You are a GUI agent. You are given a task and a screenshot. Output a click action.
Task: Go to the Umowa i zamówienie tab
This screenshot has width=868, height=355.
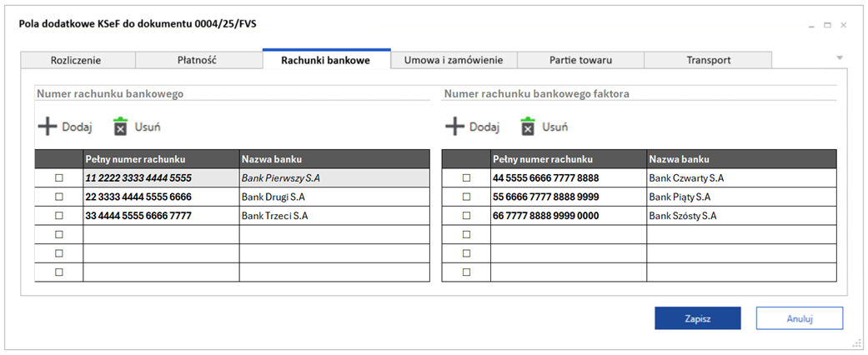tap(454, 60)
